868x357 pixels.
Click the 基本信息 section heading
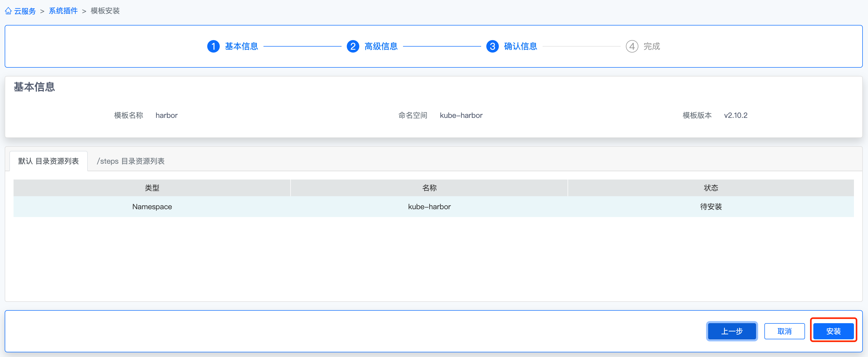click(x=34, y=87)
